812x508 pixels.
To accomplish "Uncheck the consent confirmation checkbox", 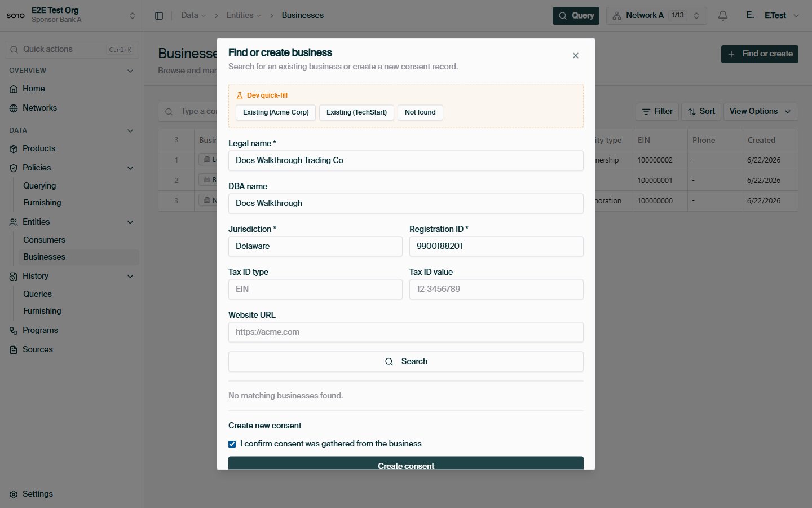I will pos(232,444).
